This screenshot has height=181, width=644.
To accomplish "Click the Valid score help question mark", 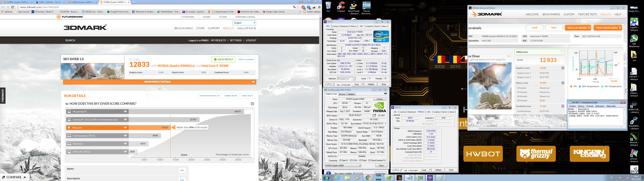I will [562, 52].
